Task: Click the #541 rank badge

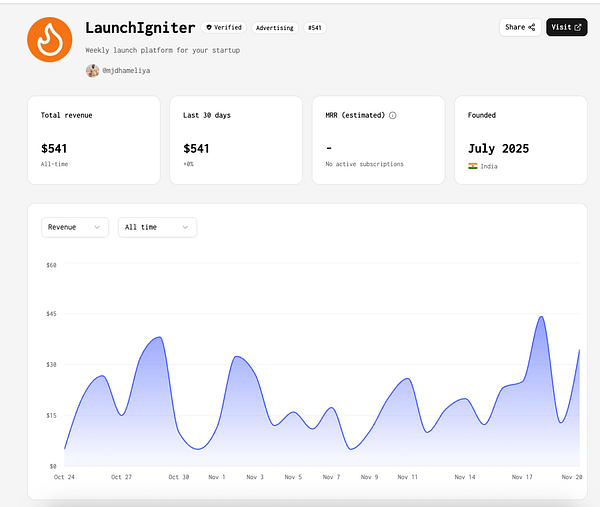Action: 315,28
